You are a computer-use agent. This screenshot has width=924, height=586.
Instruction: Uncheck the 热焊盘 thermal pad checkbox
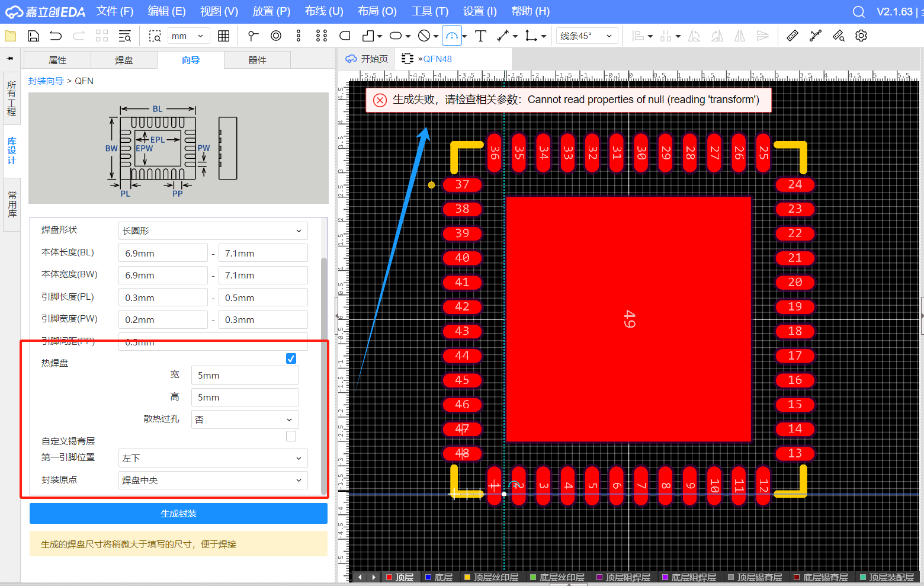pos(291,358)
